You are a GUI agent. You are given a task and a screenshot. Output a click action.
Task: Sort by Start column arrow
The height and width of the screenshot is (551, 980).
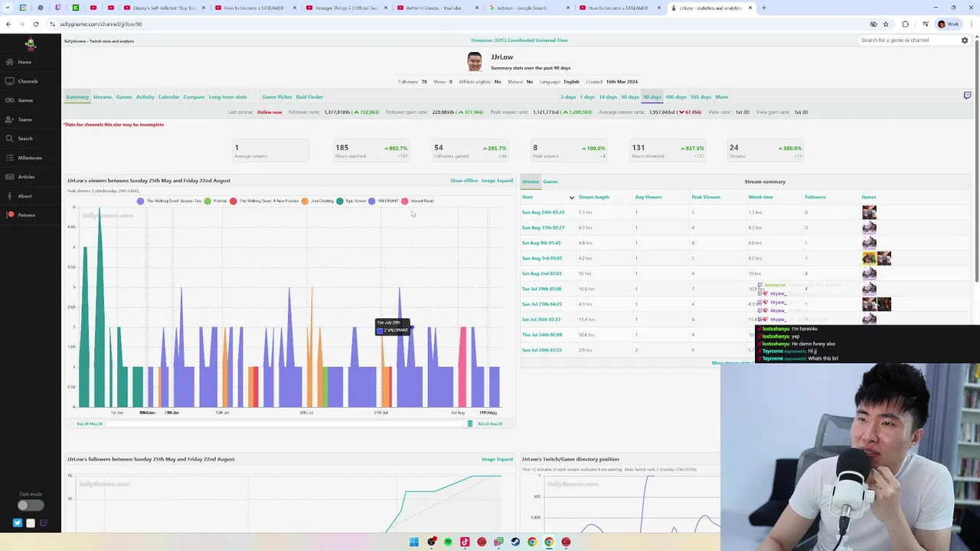coord(571,197)
